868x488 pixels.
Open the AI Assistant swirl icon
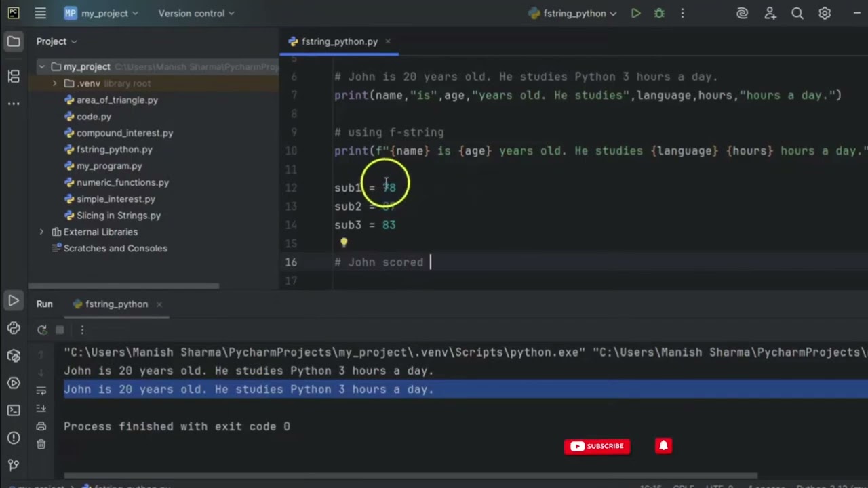click(x=743, y=13)
